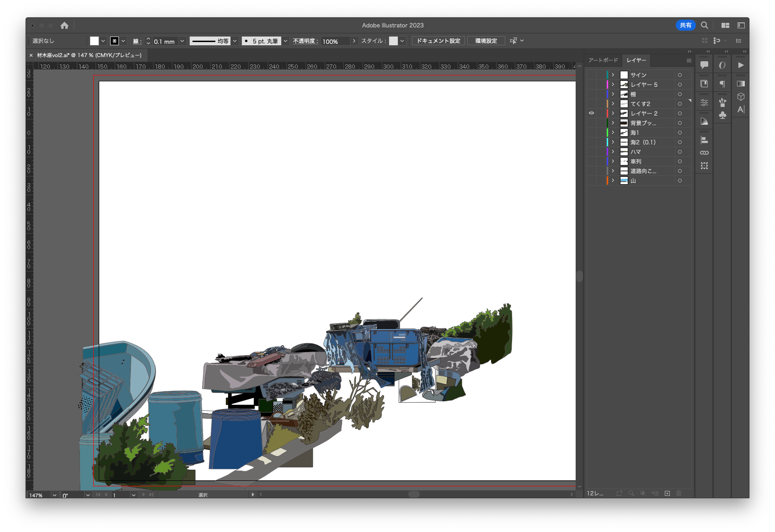Expand the 海1 layer
The width and height of the screenshot is (775, 532).
pyautogui.click(x=613, y=133)
